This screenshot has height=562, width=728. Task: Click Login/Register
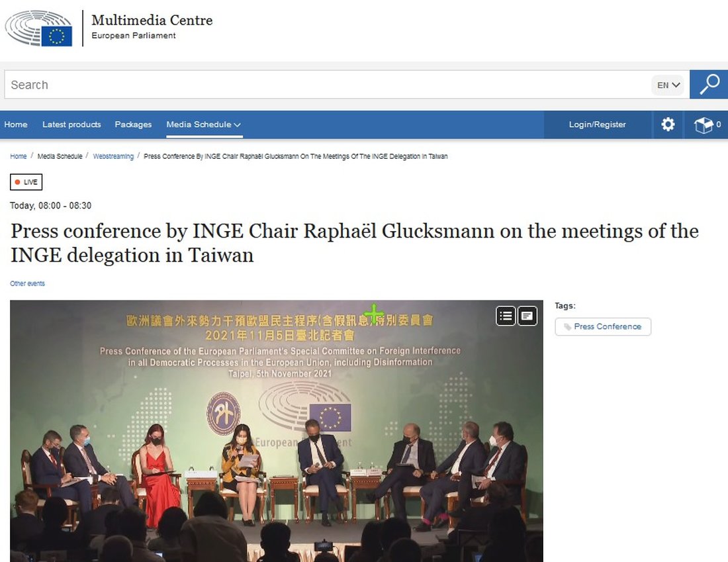click(x=597, y=124)
